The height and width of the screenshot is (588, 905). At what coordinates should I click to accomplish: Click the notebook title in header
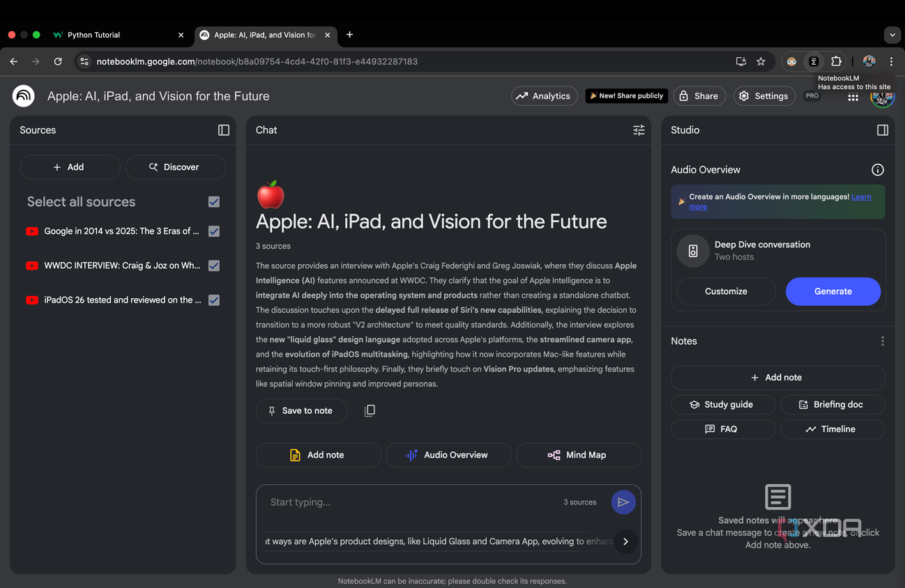point(158,96)
